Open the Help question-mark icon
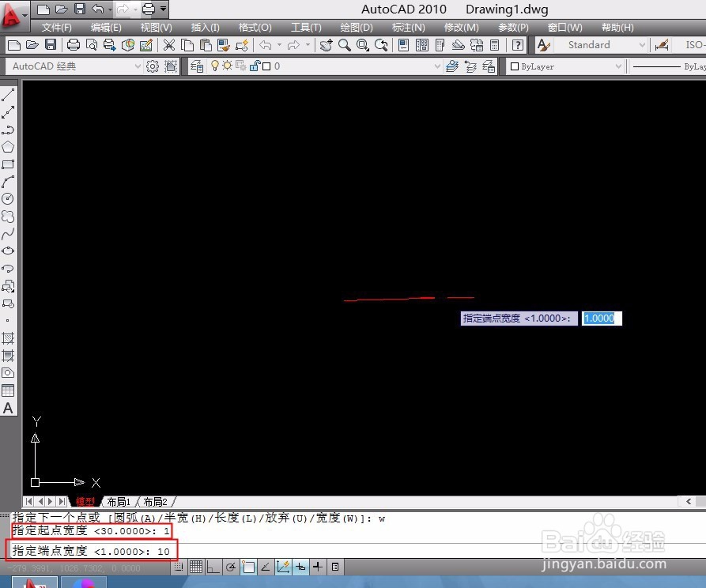Viewport: 706px width, 588px height. coord(518,44)
